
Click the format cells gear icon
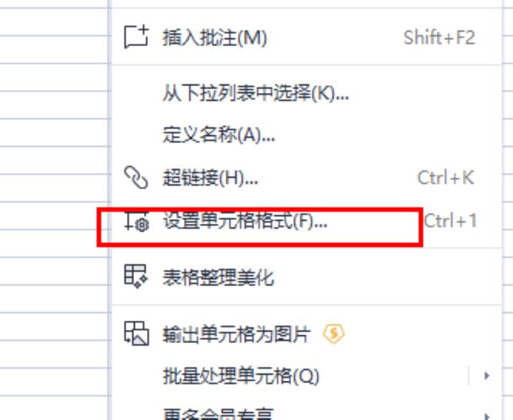[137, 221]
